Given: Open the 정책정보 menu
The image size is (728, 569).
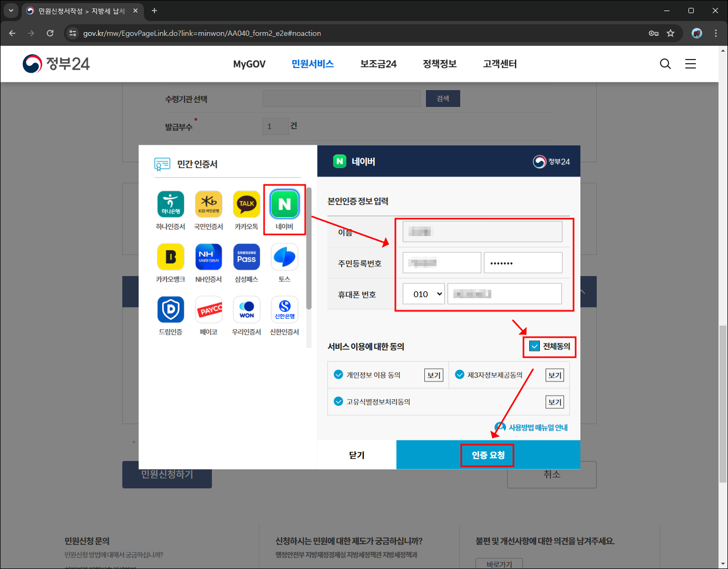Looking at the screenshot, I should [x=440, y=64].
